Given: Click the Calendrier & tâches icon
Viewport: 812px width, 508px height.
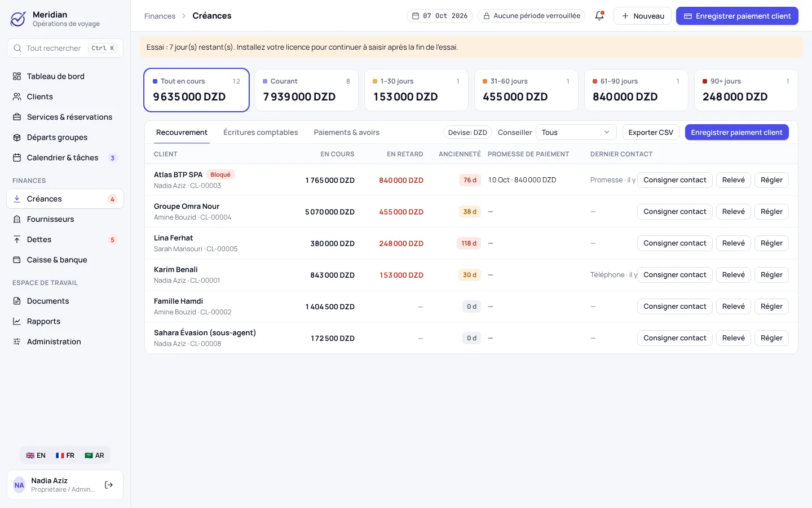Looking at the screenshot, I should 17,157.
